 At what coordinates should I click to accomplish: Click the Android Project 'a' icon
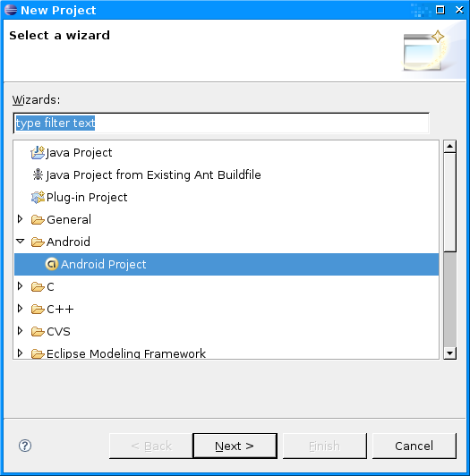(52, 264)
